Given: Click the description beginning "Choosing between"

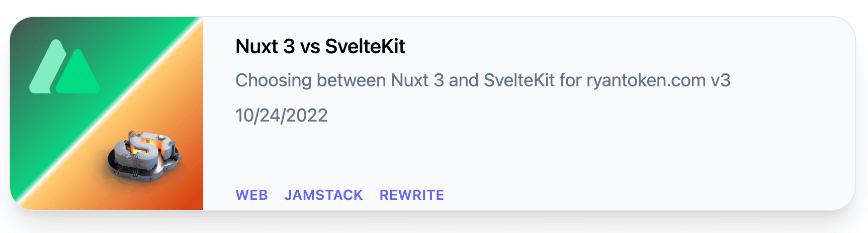Looking at the screenshot, I should pyautogui.click(x=483, y=80).
